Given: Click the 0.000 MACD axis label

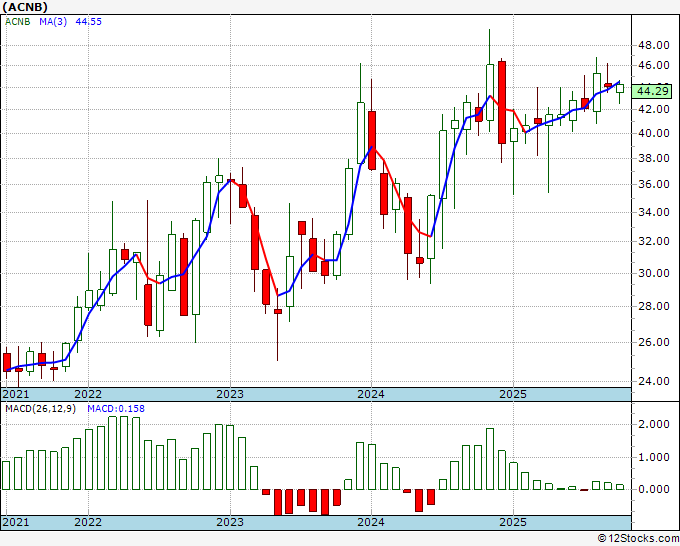Looking at the screenshot, I should pyautogui.click(x=654, y=489).
